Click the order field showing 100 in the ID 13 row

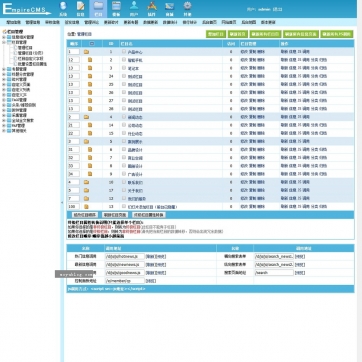(74, 207)
